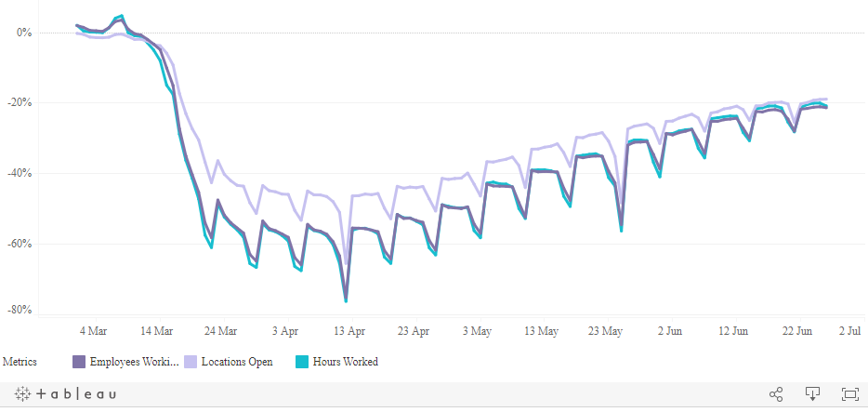868x412 pixels.
Task: Click the -80% y-axis label
Action: (19, 310)
